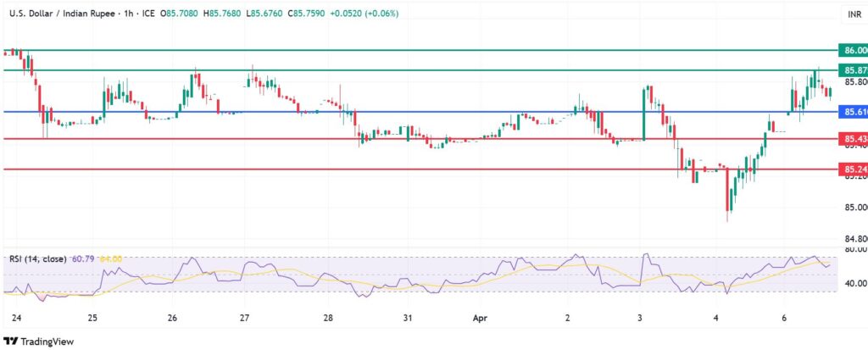
Task: Select the blue 85.61 price label
Action: coord(851,112)
